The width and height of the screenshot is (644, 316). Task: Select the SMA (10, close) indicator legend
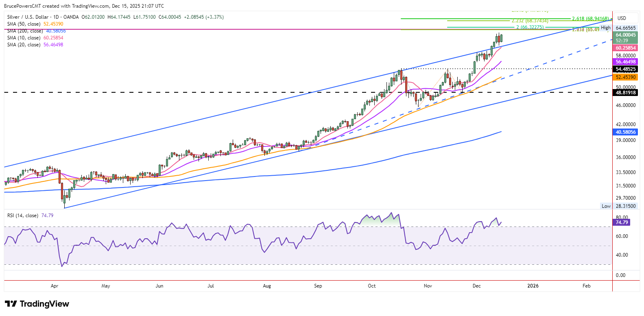click(x=24, y=38)
